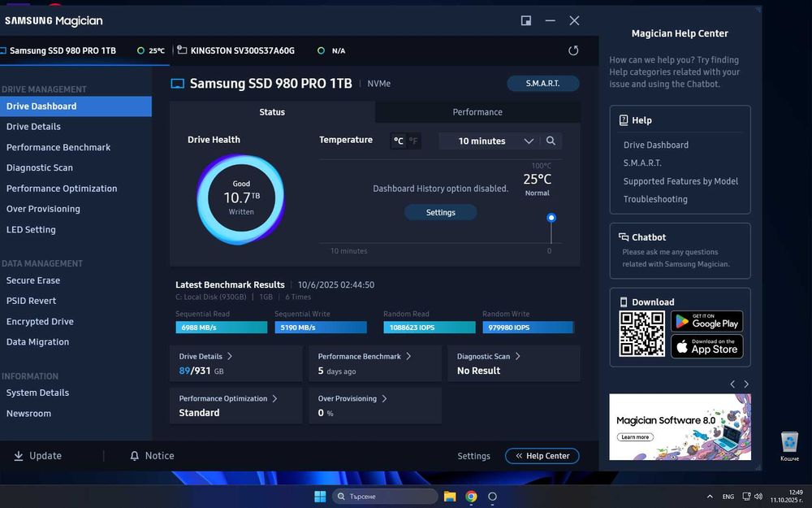Collapse the Help Center button
The image size is (812, 508).
[542, 456]
